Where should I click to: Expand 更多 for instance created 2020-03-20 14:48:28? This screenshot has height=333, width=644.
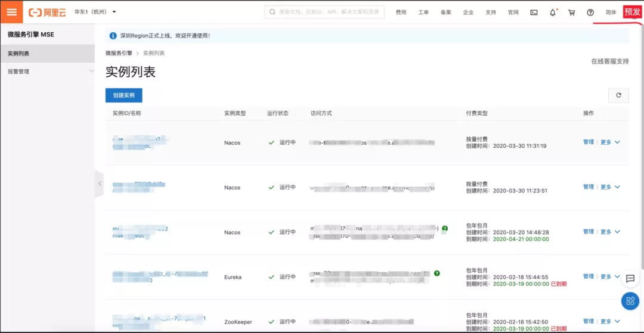tap(611, 231)
